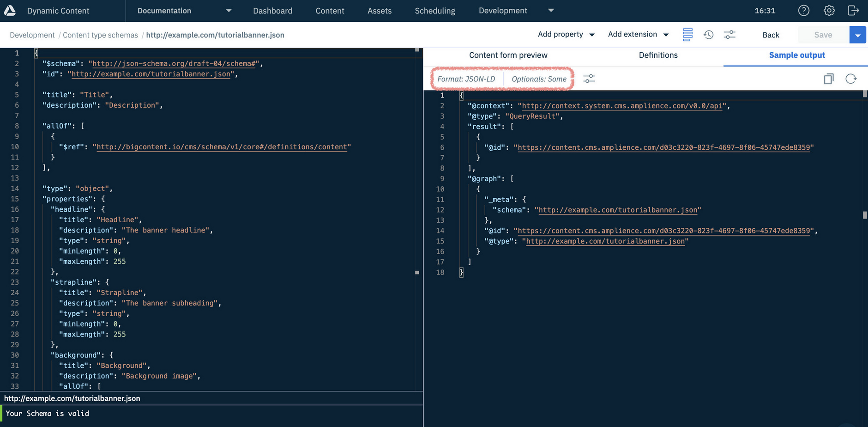Open settings gear icon in top bar

coord(829,11)
